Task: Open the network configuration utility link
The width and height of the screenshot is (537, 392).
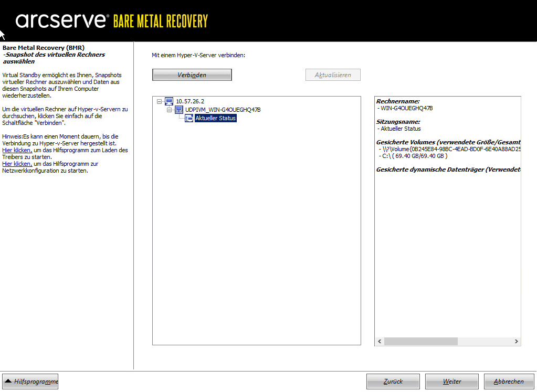Action: (x=17, y=164)
